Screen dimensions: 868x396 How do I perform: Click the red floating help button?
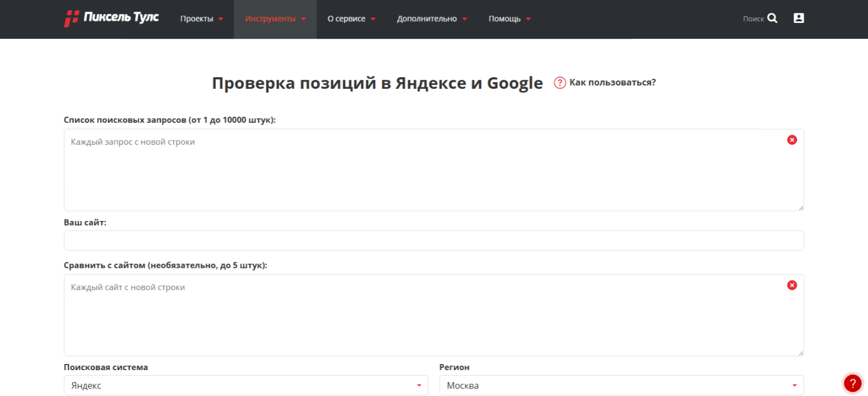coord(853,384)
